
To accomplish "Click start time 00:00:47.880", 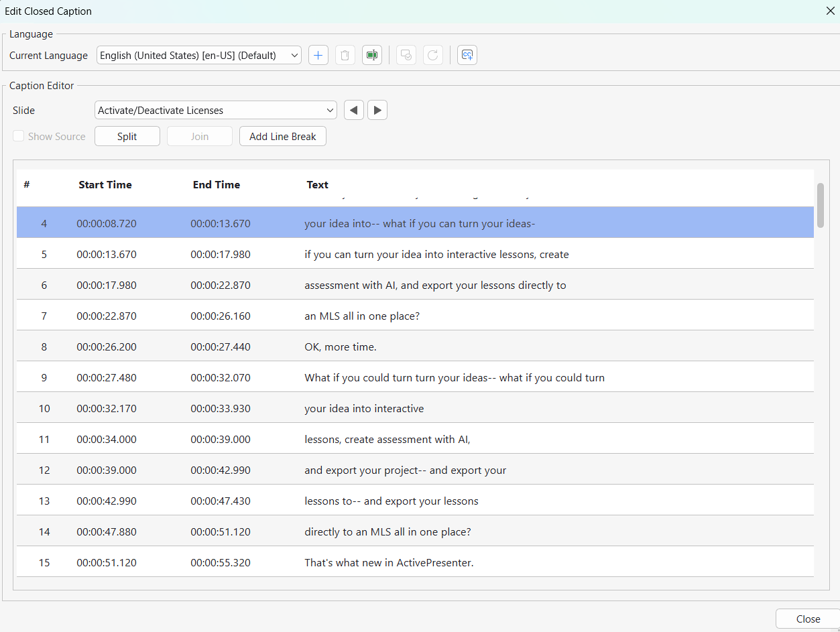I will click(x=107, y=532).
